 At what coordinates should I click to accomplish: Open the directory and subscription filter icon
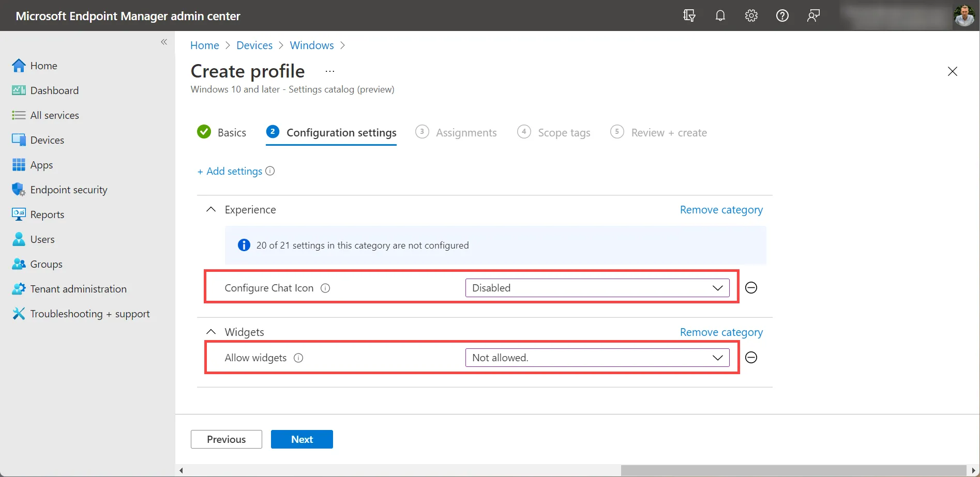point(689,16)
